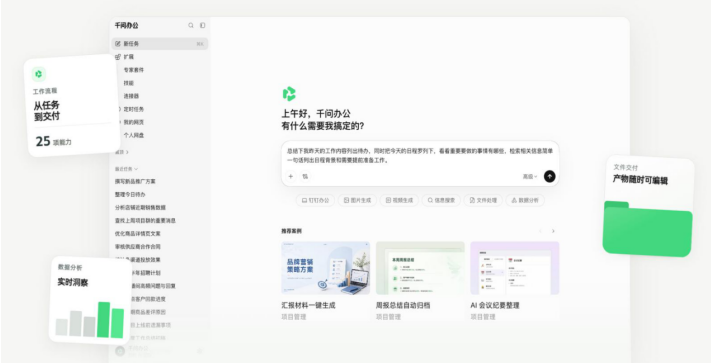Go to the previous recommended cases page
This screenshot has height=363, width=711.
click(540, 231)
